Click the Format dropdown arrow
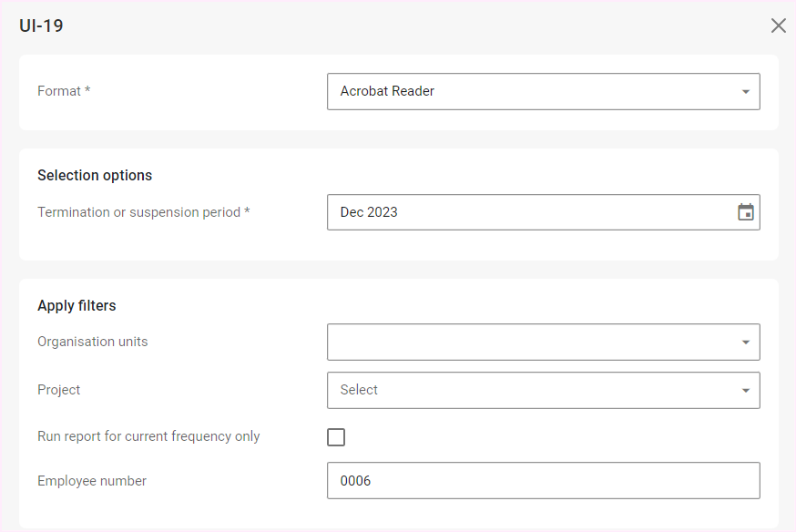 coord(745,92)
